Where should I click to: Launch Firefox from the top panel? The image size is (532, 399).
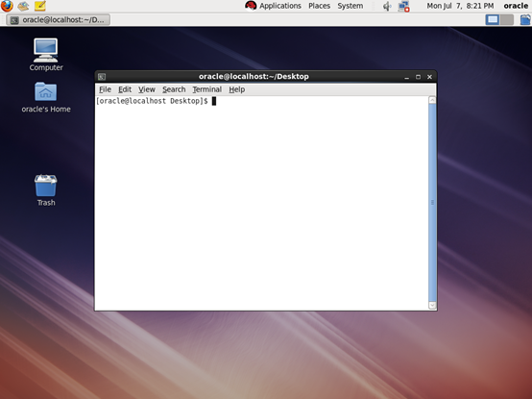pyautogui.click(x=7, y=6)
